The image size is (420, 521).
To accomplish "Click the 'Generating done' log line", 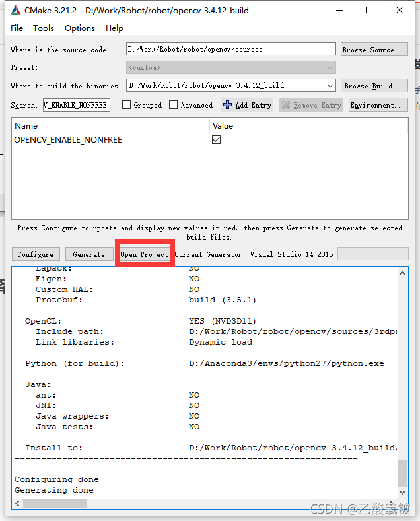I will coord(54,490).
